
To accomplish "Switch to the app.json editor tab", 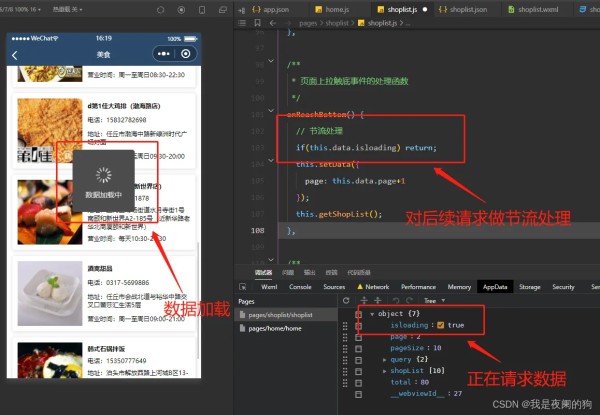I will click(271, 10).
